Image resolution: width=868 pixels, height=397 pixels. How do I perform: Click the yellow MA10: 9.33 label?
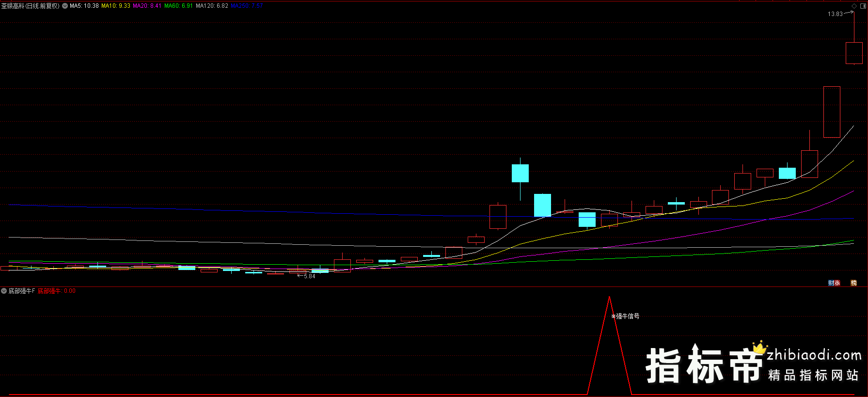(x=116, y=6)
